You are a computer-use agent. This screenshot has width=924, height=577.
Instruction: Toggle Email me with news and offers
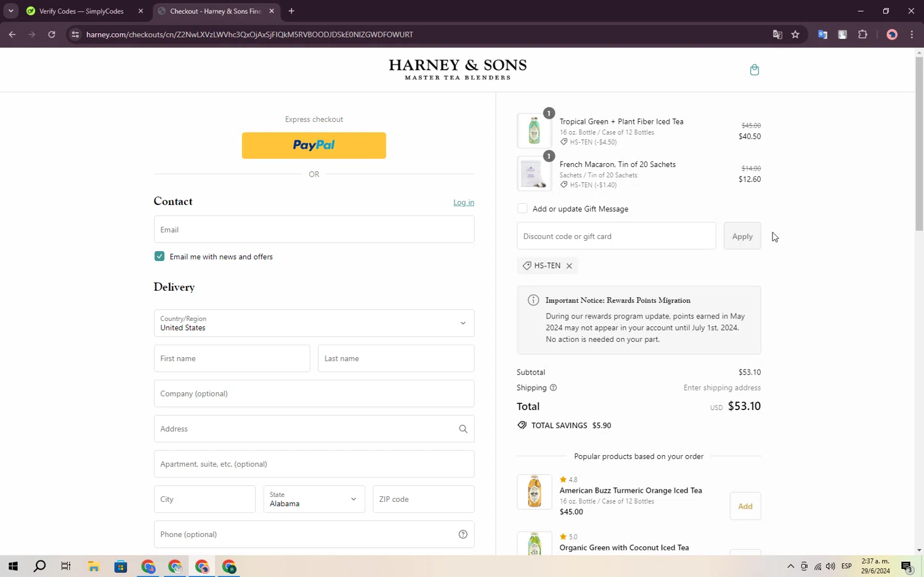(160, 256)
